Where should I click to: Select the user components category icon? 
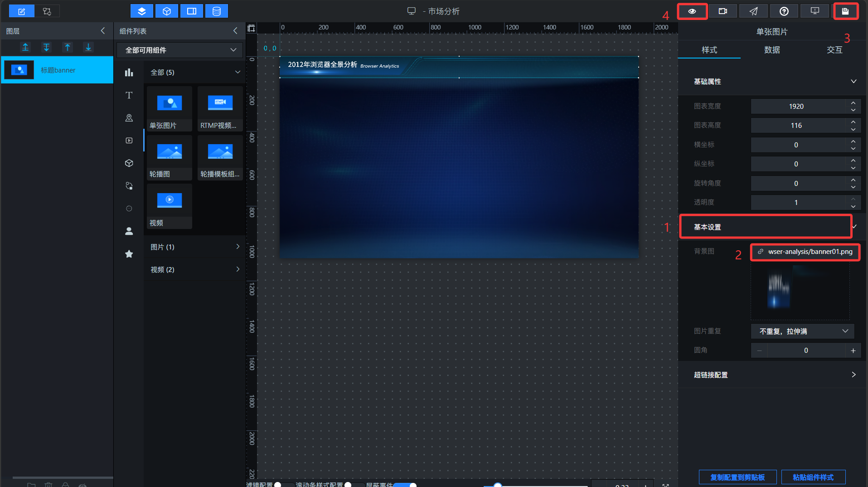(x=129, y=231)
